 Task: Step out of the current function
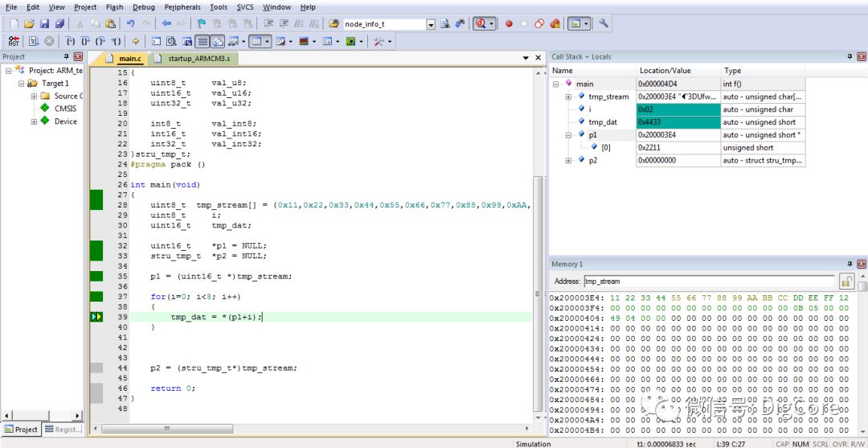tap(100, 42)
